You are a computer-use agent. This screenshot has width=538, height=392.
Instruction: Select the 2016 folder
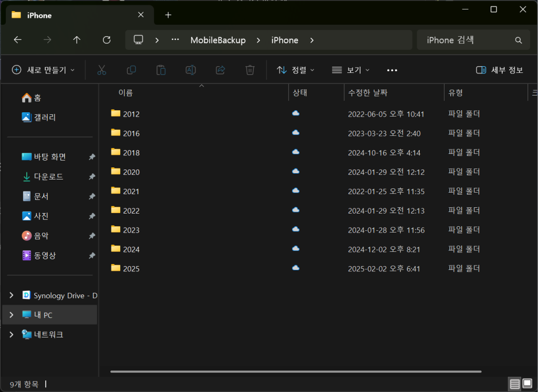point(125,133)
